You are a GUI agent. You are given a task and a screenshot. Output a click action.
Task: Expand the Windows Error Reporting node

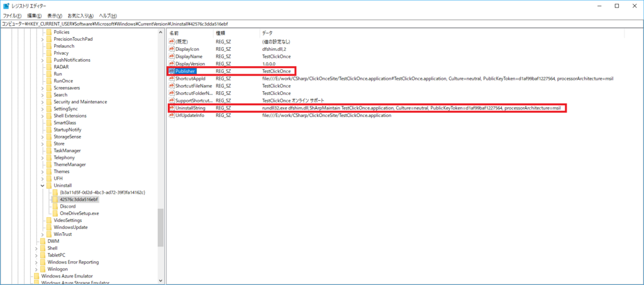coord(37,262)
